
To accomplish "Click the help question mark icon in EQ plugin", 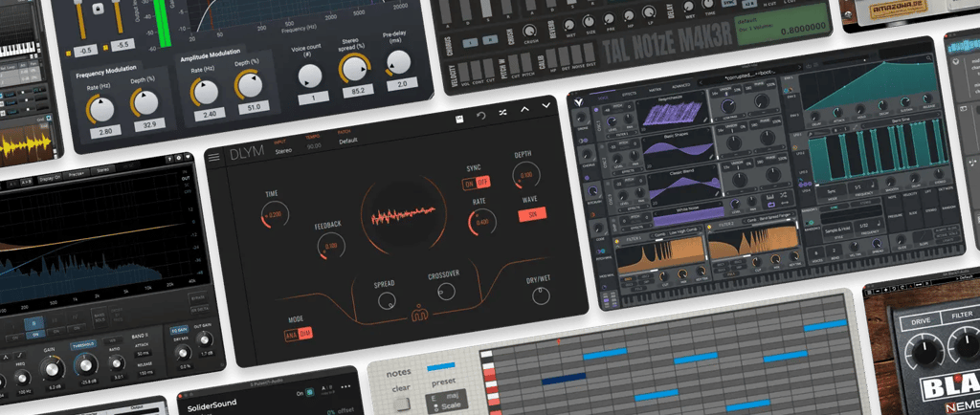I will coord(170,160).
